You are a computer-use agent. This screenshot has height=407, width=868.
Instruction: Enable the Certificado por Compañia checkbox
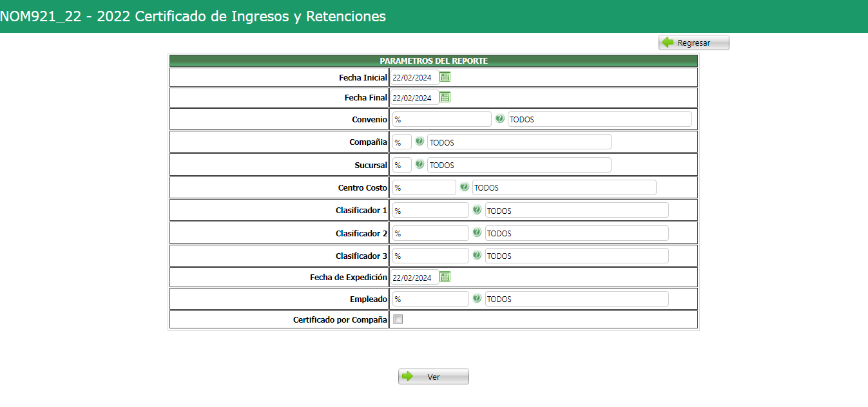click(x=398, y=319)
